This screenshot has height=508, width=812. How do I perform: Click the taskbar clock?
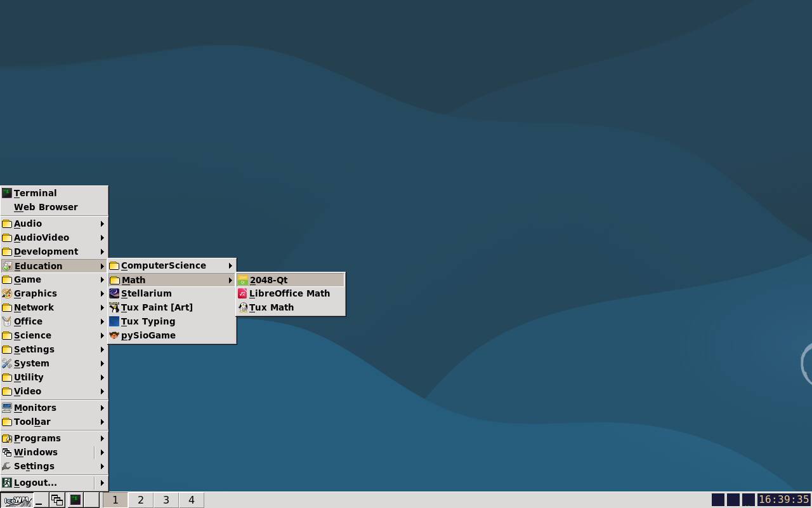[784, 500]
